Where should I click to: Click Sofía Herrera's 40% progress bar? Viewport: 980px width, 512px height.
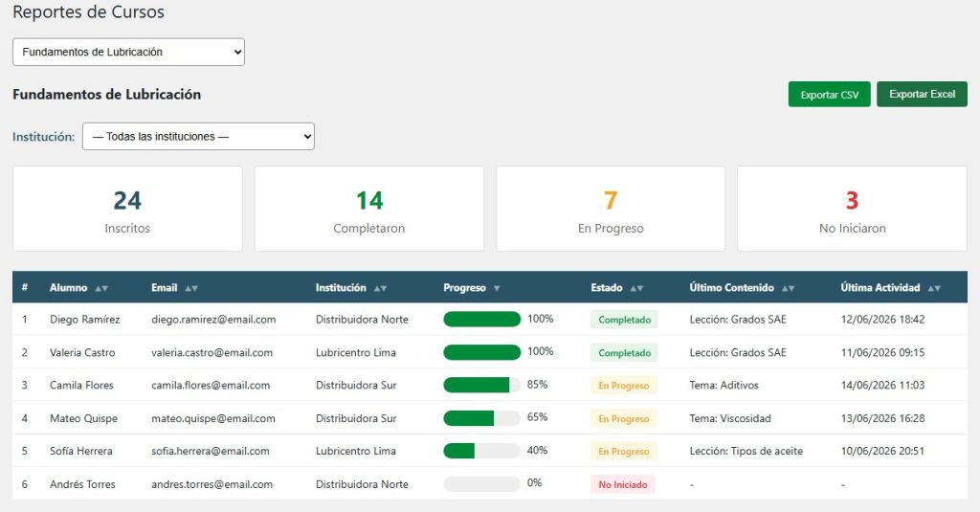482,451
